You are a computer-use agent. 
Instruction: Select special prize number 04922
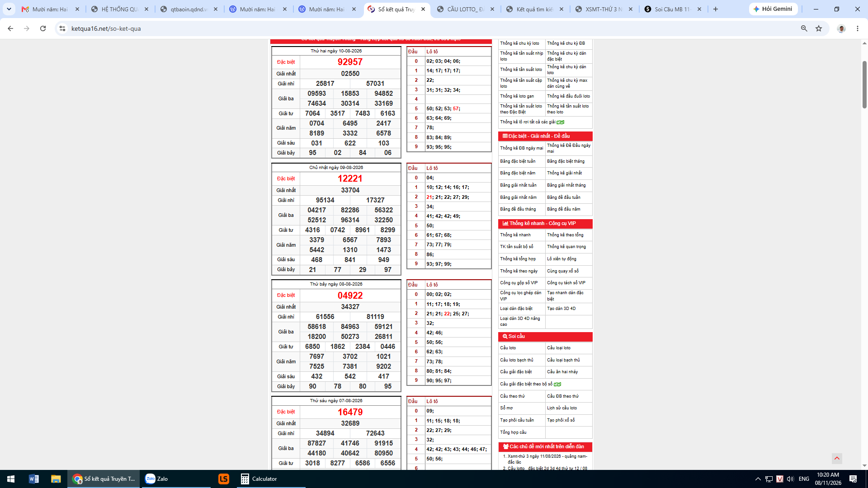(350, 296)
